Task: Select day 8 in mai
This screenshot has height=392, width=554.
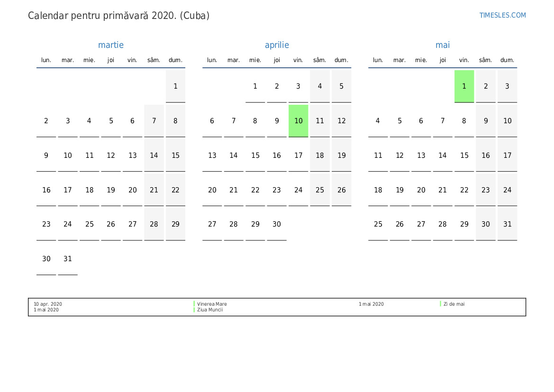Action: pos(464,121)
